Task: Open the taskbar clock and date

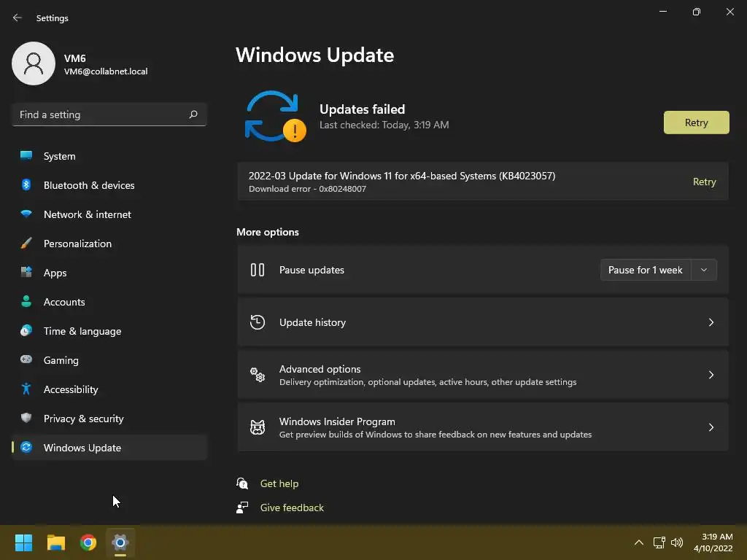Action: 713,542
